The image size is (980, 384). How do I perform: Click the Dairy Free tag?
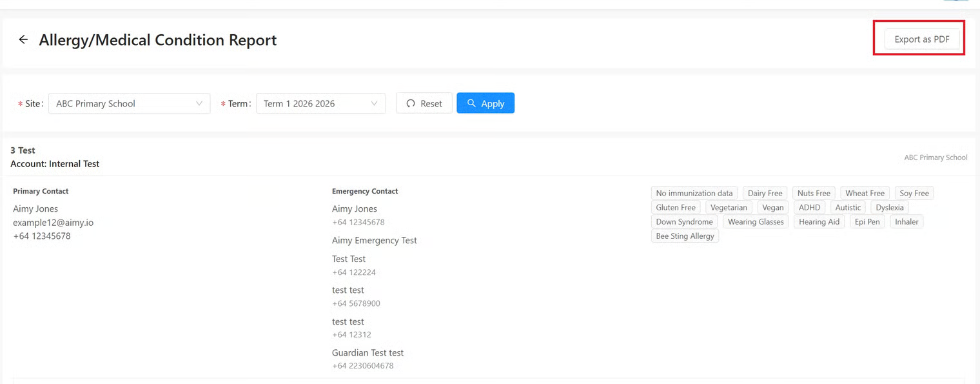[765, 193]
